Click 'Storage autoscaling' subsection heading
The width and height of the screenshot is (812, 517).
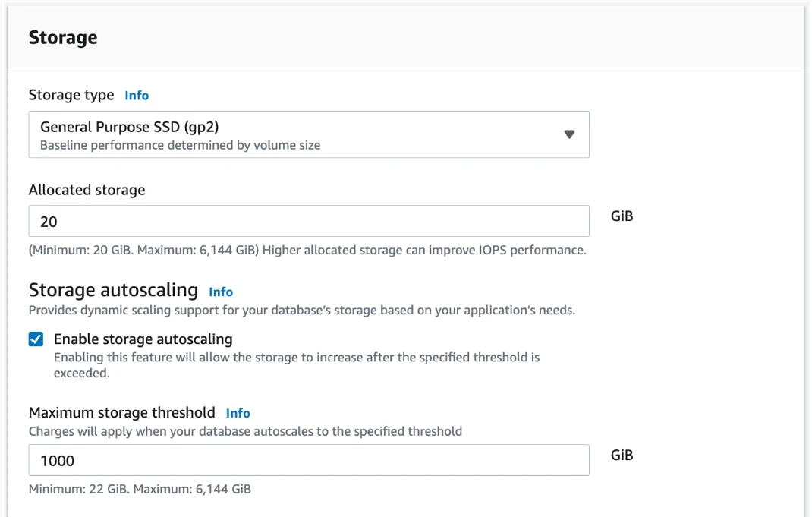113,290
